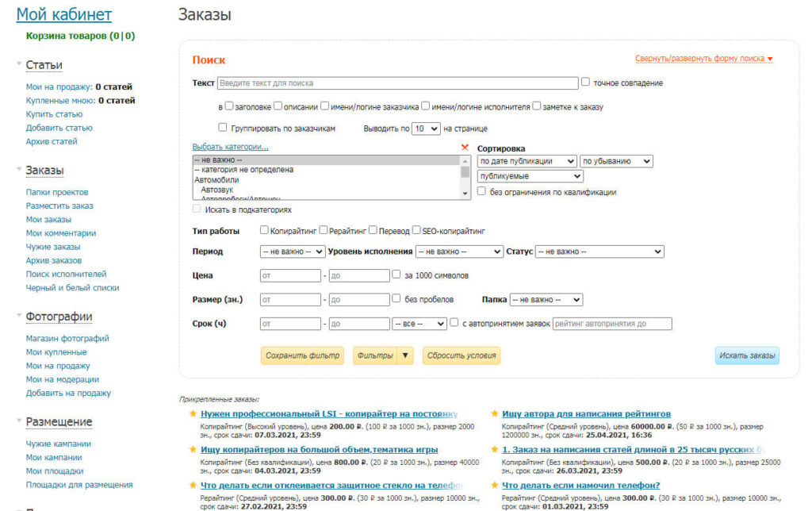Check the Копирайтинг work type checkbox

[x=265, y=231]
